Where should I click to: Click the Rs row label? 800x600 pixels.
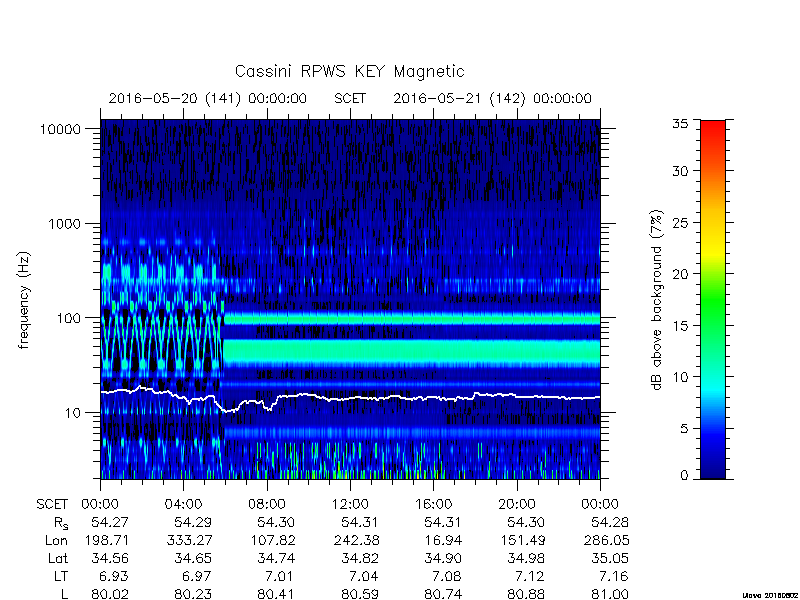(x=61, y=523)
